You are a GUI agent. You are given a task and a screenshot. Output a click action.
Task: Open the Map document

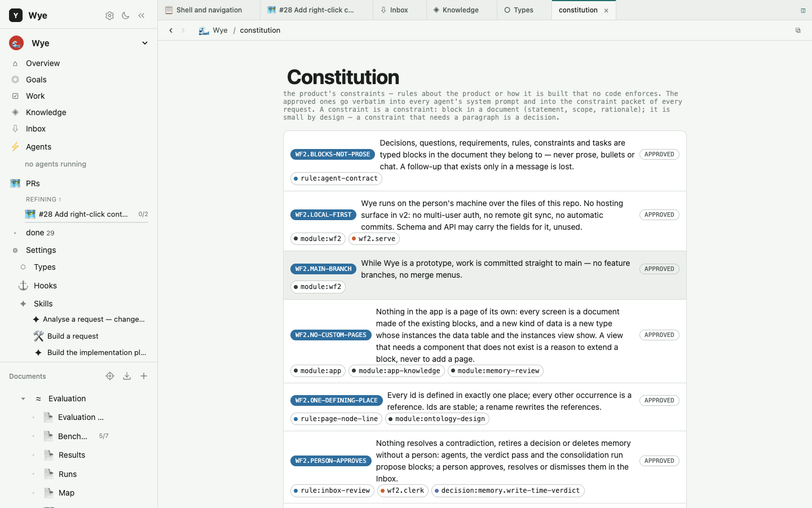(x=67, y=493)
